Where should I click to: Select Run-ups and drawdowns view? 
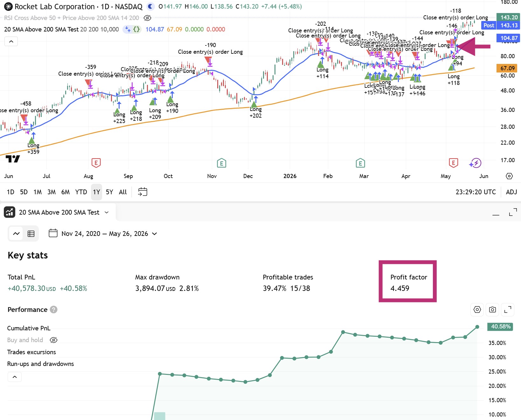(x=40, y=364)
